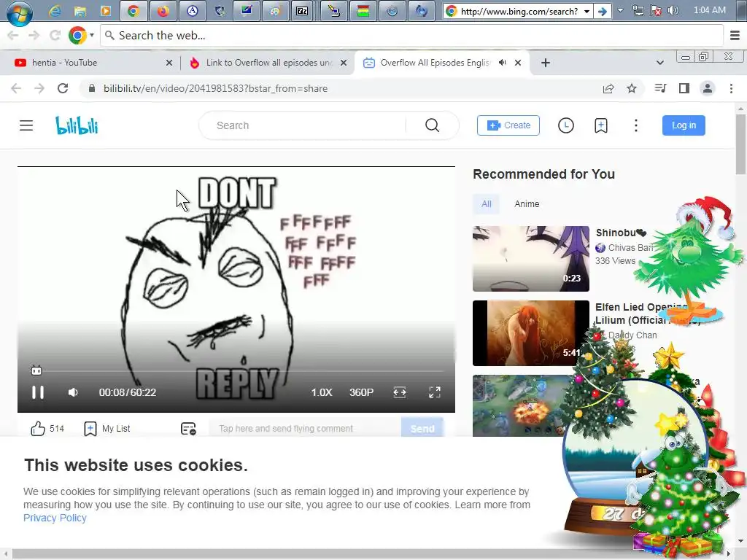Open the tab search chevron
The height and width of the screenshot is (560, 747).
click(659, 63)
